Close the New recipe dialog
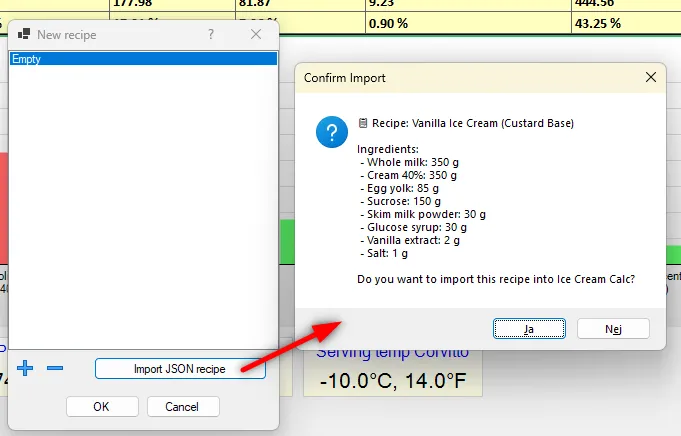Image resolution: width=681 pixels, height=436 pixels. (x=256, y=34)
